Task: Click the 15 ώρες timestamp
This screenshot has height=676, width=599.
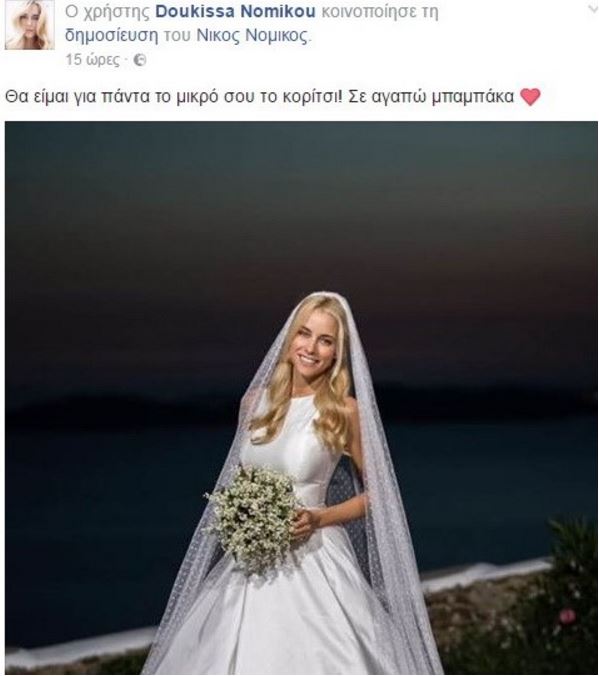Action: pyautogui.click(x=93, y=59)
